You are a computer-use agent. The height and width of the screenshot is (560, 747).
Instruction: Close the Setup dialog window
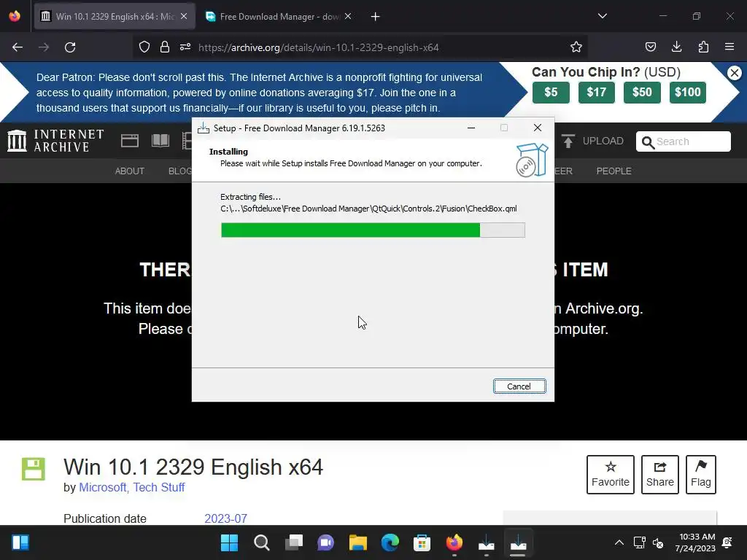point(538,128)
